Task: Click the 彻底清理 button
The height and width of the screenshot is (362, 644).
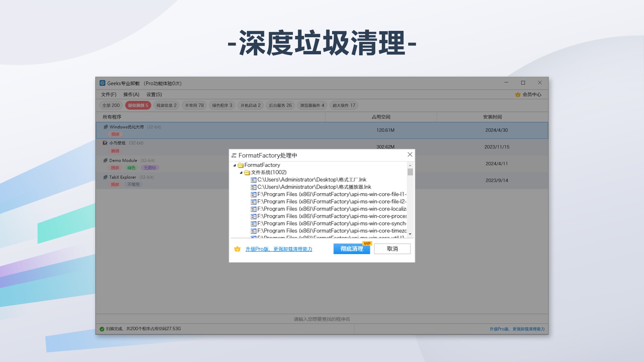Action: point(352,249)
